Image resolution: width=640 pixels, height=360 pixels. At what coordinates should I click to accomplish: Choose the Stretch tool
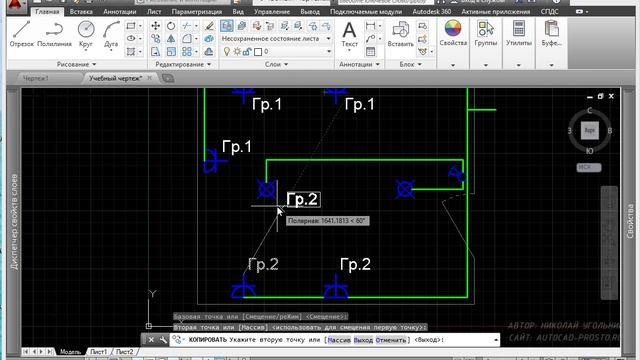[156, 52]
